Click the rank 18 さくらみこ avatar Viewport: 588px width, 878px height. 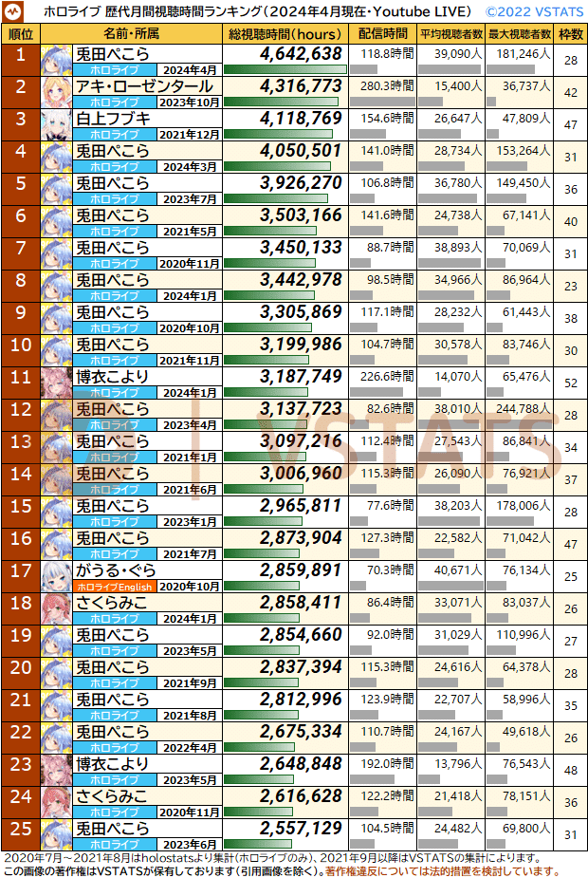tap(57, 609)
